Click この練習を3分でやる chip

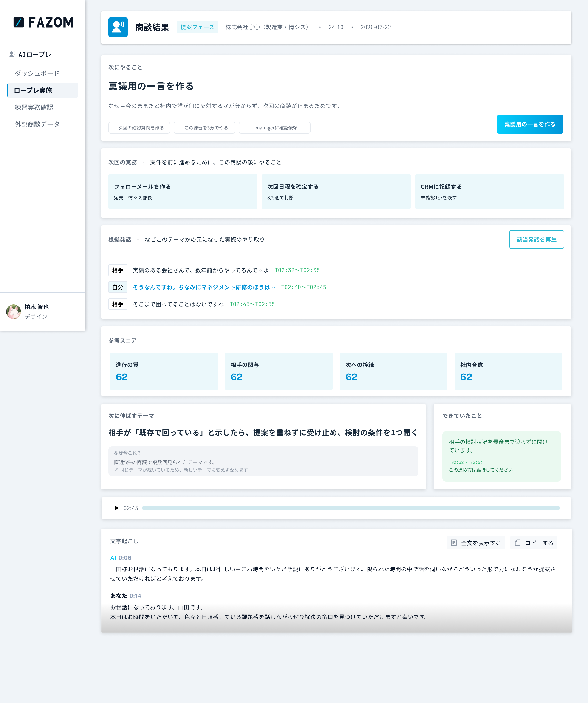pyautogui.click(x=204, y=128)
